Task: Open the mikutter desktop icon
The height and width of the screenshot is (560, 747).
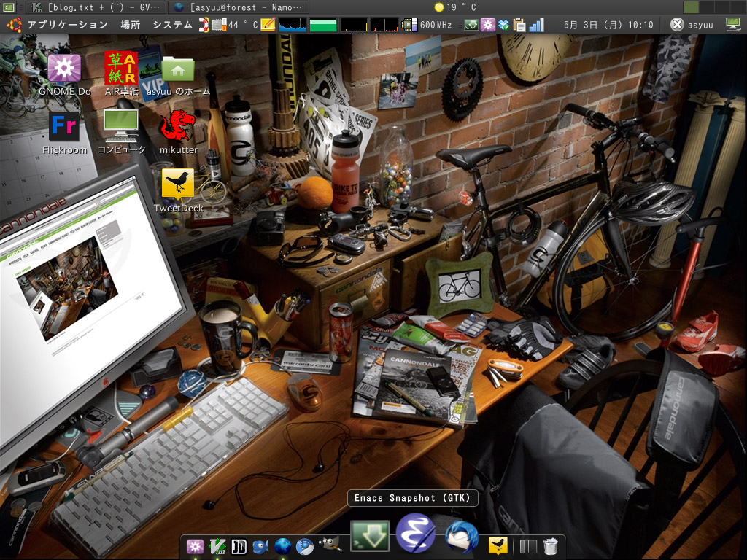Action: coord(178,126)
